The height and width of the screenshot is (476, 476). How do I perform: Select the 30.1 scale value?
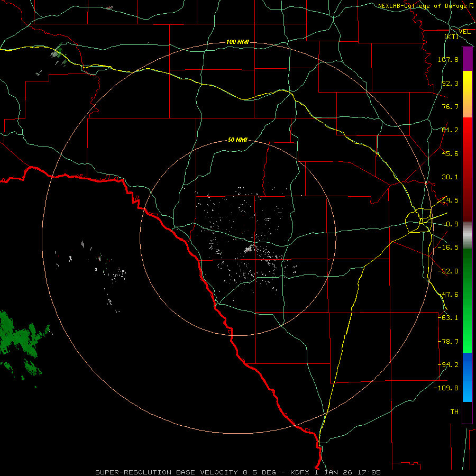click(x=450, y=177)
